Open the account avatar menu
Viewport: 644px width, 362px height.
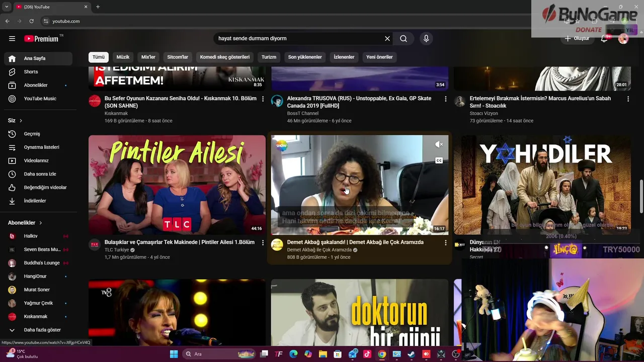[x=623, y=39]
